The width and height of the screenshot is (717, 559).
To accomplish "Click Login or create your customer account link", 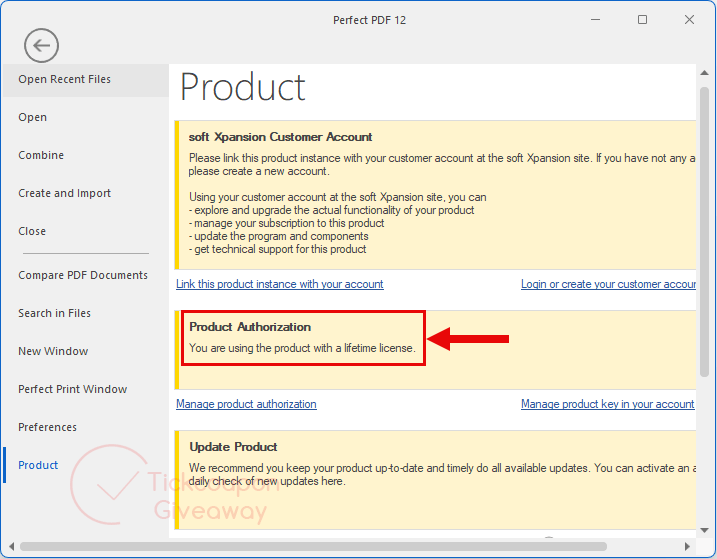I will 608,284.
